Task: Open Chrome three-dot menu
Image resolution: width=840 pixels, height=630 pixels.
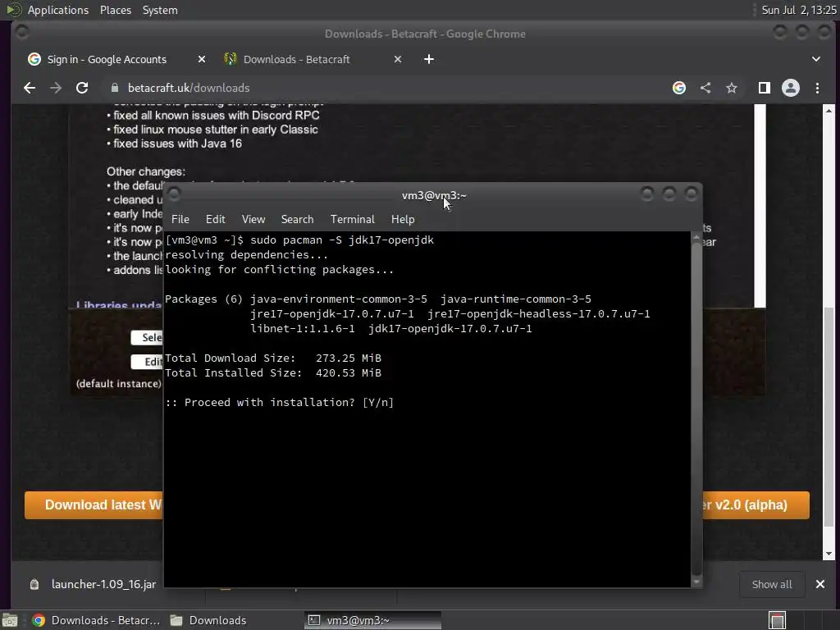Action: (818, 88)
